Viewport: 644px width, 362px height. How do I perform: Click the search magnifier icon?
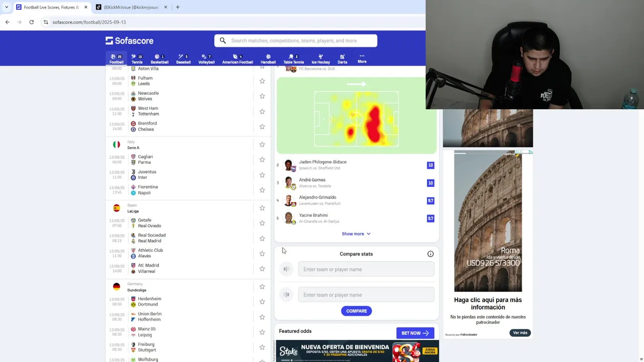pyautogui.click(x=223, y=41)
